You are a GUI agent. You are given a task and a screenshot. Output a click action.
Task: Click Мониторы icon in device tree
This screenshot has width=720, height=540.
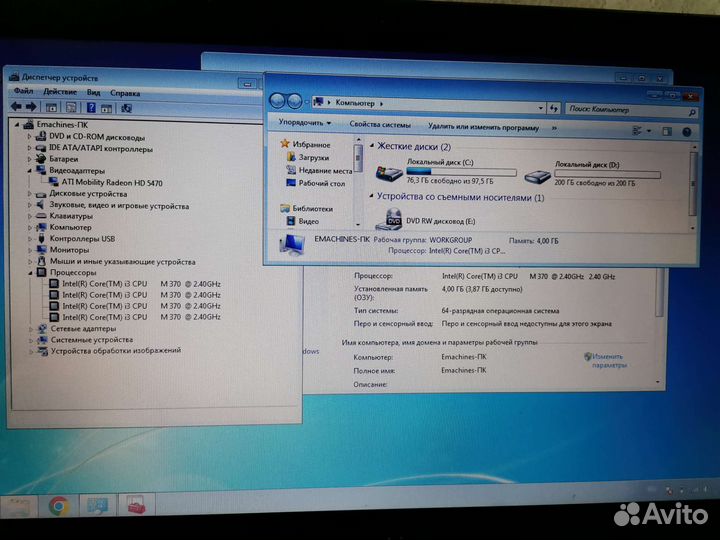(41, 250)
